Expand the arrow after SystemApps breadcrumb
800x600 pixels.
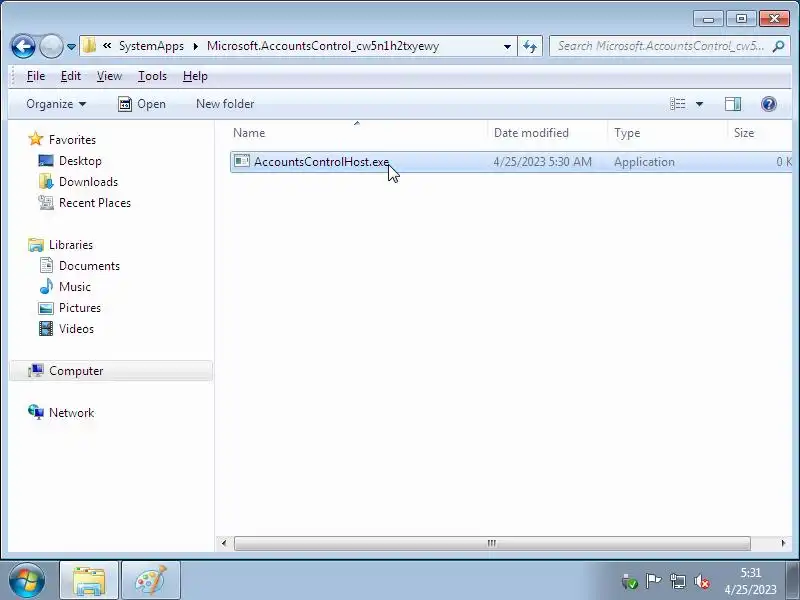click(195, 46)
